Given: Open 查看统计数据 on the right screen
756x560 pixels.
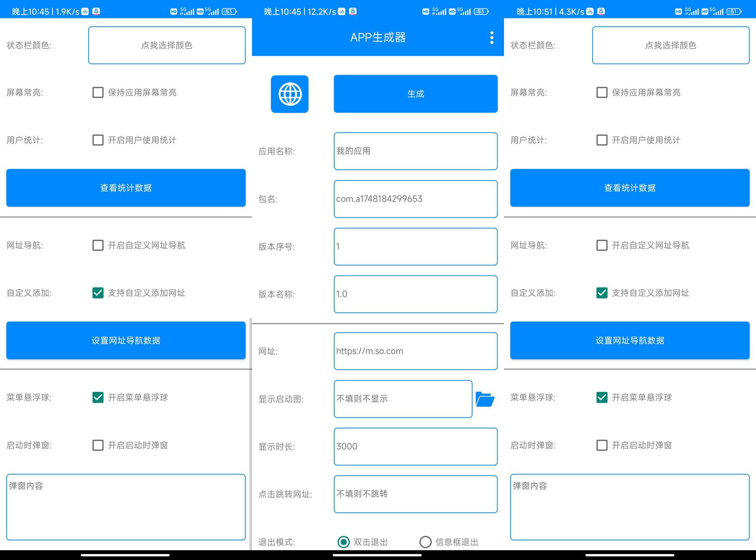Looking at the screenshot, I should coord(630,188).
